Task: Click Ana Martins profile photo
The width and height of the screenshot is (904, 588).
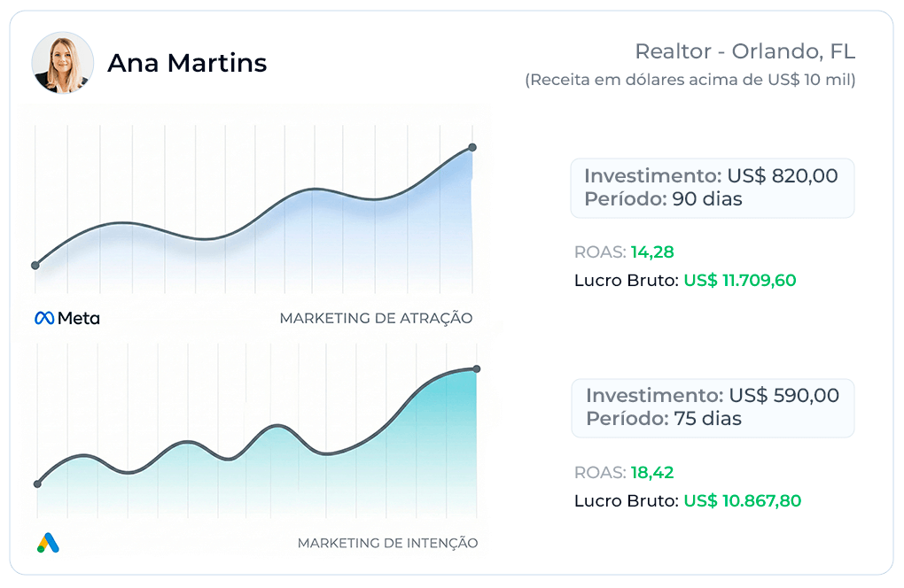Action: (63, 63)
